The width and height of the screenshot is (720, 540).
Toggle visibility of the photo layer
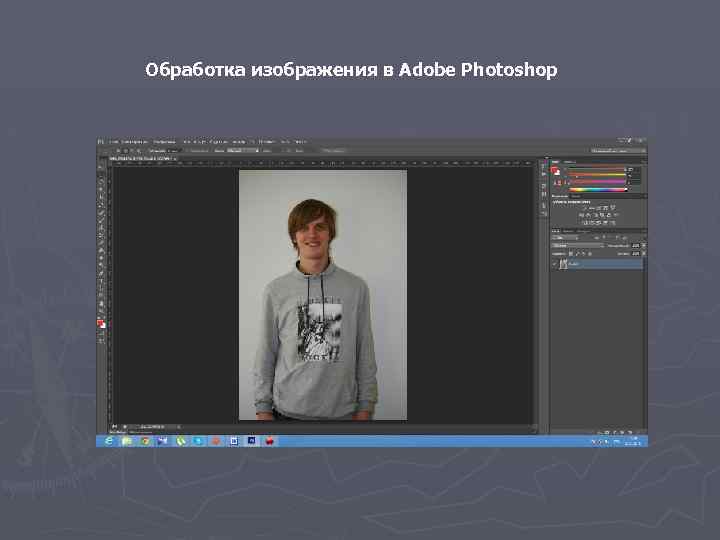(555, 264)
